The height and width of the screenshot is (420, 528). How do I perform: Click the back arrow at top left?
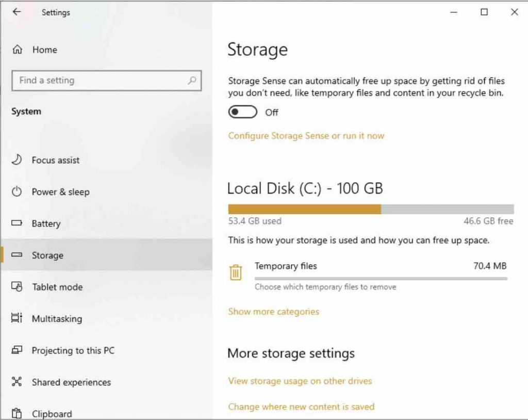coord(16,12)
